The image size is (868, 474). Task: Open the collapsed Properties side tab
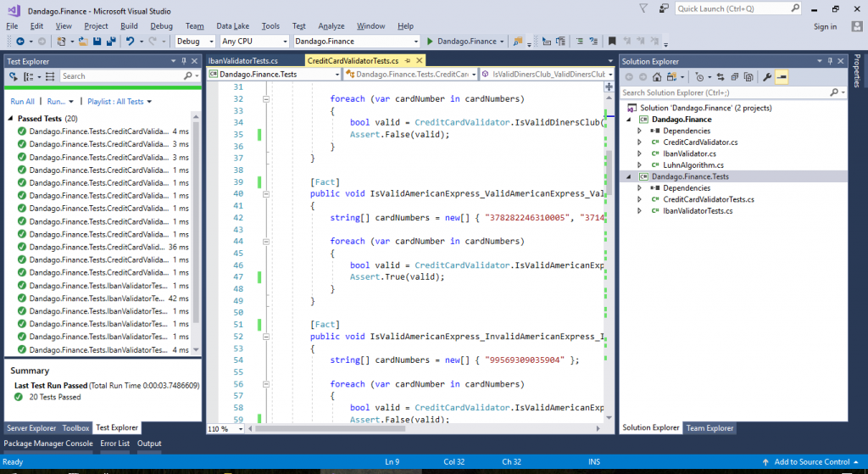coord(857,71)
